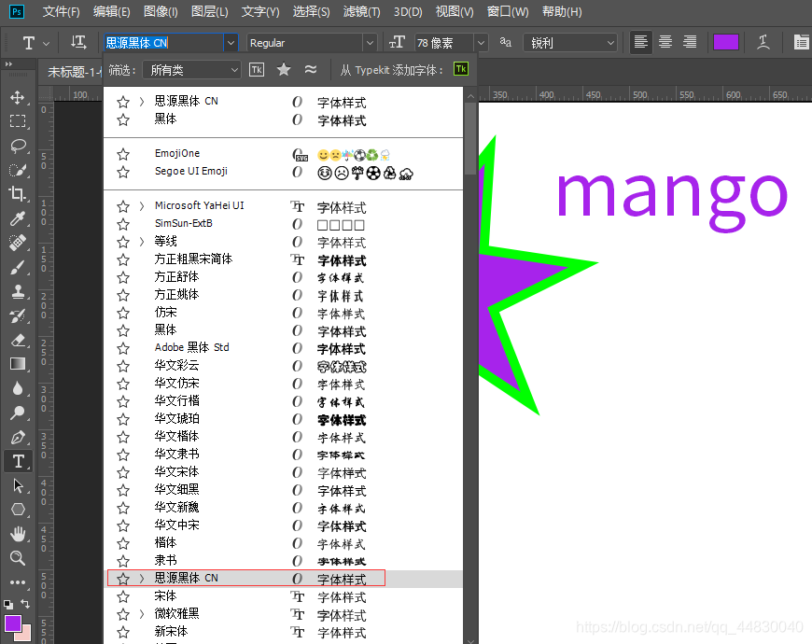Select the Spot Healing Brush tool

(x=18, y=243)
